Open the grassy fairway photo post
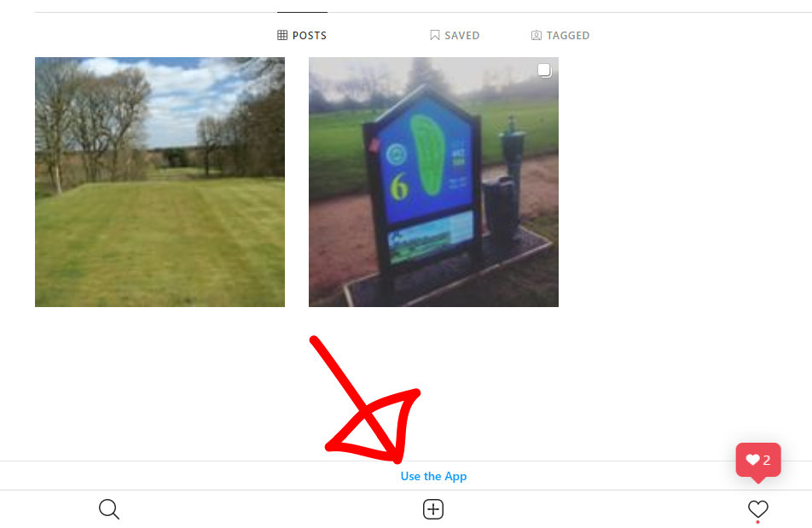This screenshot has width=812, height=528. point(159,182)
